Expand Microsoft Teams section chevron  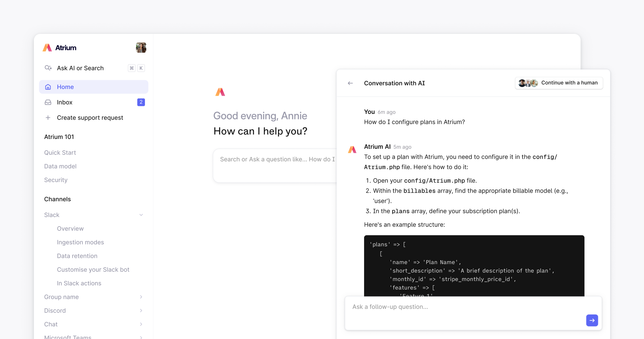pos(141,337)
